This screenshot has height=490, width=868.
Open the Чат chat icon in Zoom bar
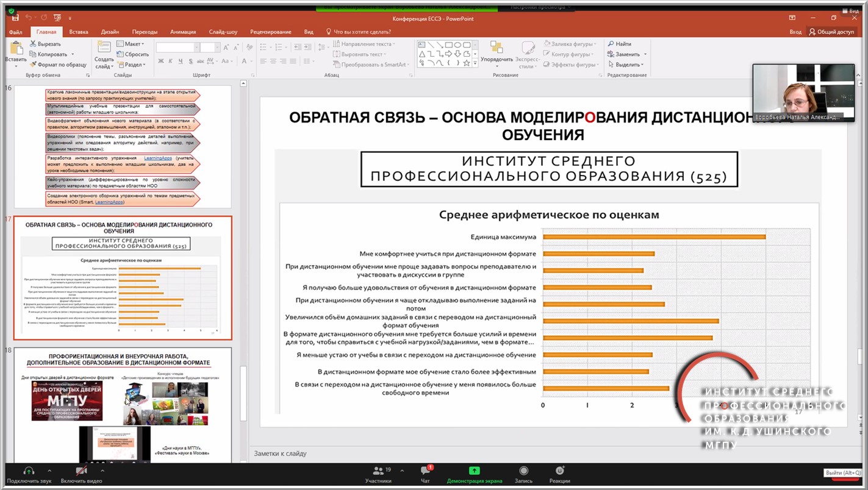pyautogui.click(x=426, y=471)
